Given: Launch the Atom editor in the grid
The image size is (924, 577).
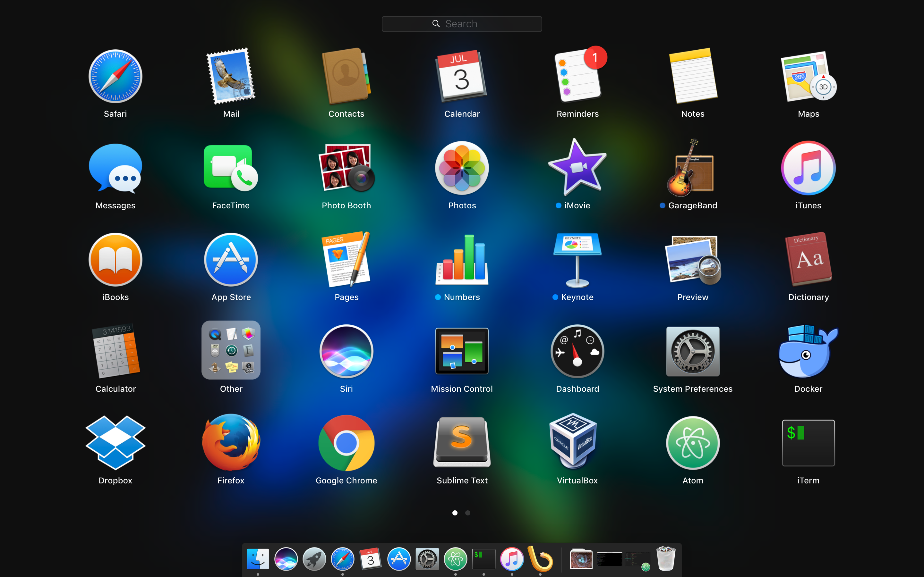Looking at the screenshot, I should click(x=692, y=443).
